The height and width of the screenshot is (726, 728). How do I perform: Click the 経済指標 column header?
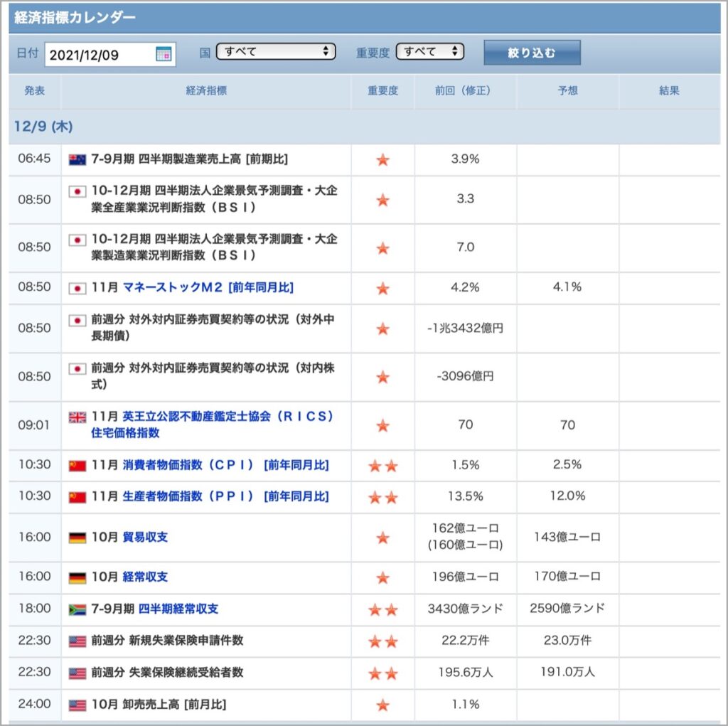206,90
